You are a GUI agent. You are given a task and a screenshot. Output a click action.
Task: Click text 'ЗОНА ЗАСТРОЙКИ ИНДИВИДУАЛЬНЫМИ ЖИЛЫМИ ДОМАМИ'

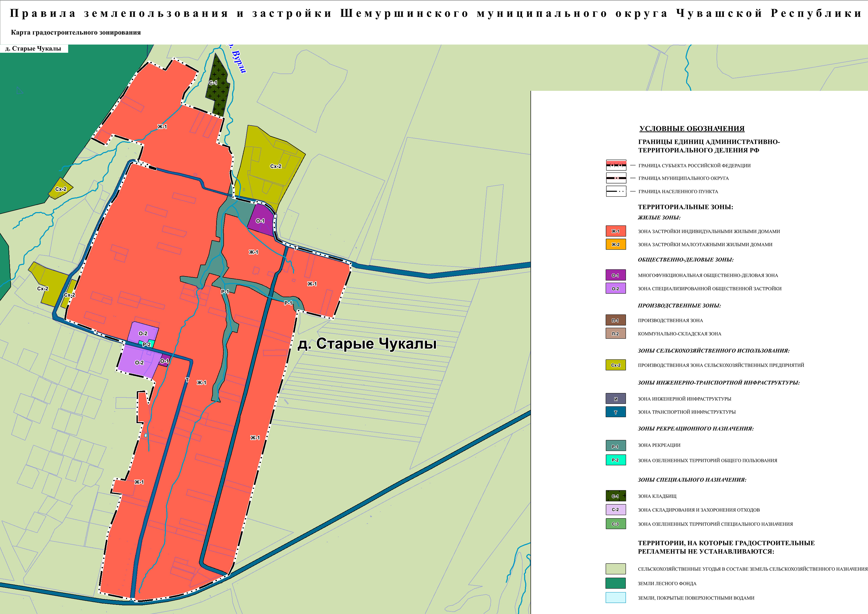click(x=709, y=231)
